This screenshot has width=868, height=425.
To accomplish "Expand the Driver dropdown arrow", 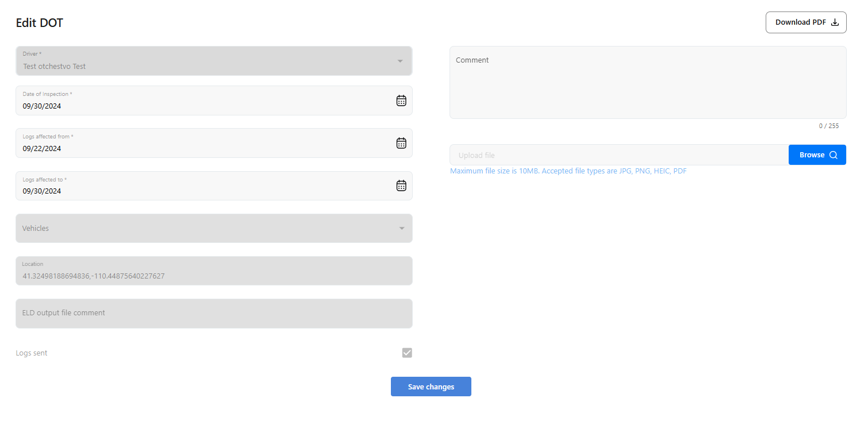I will coord(400,61).
